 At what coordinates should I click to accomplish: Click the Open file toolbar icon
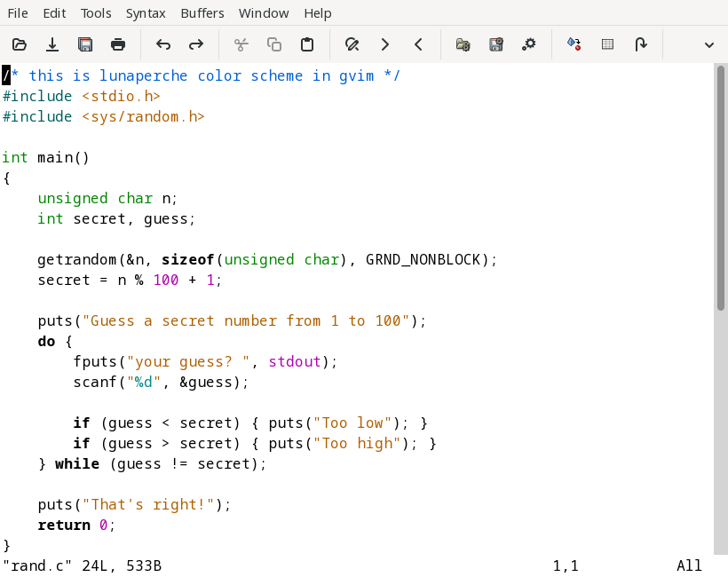coord(20,44)
